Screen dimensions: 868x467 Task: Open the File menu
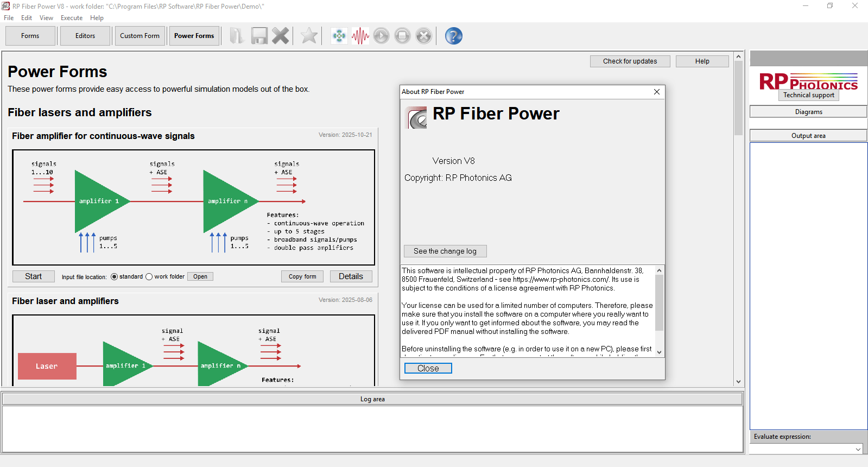[x=9, y=18]
